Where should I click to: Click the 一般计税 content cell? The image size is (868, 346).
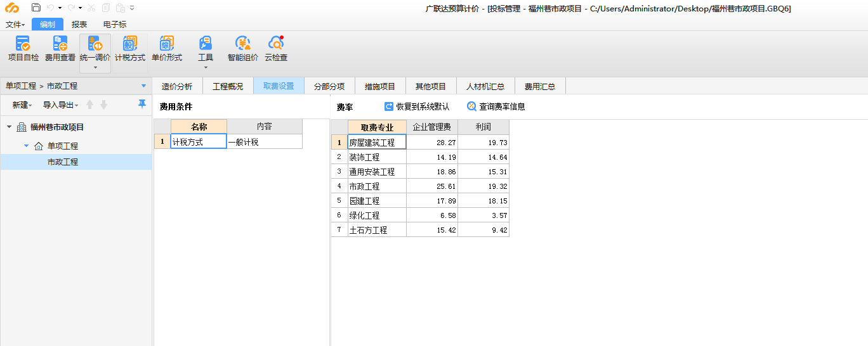pos(265,142)
